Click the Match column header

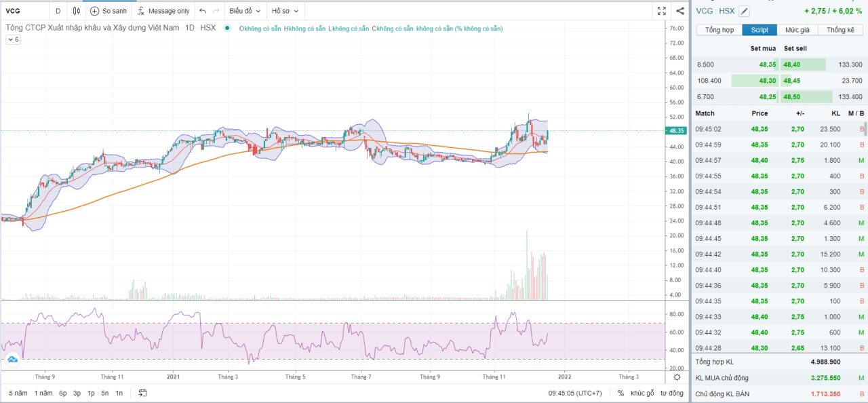point(705,113)
